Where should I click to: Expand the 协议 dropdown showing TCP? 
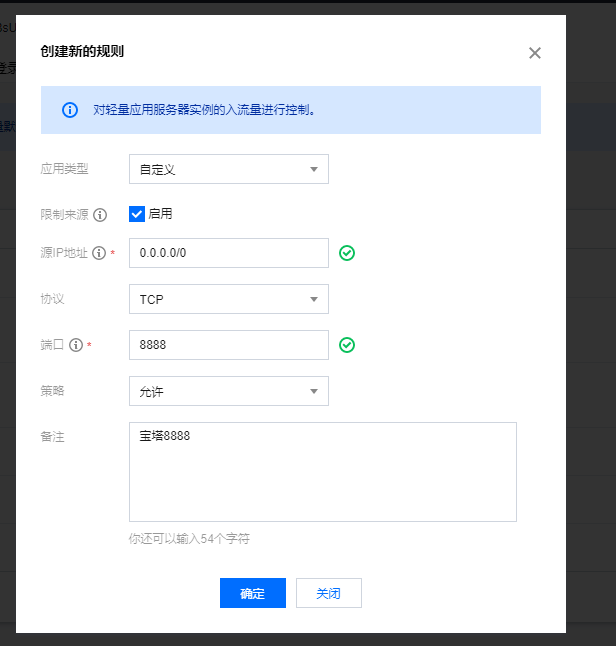pyautogui.click(x=228, y=299)
